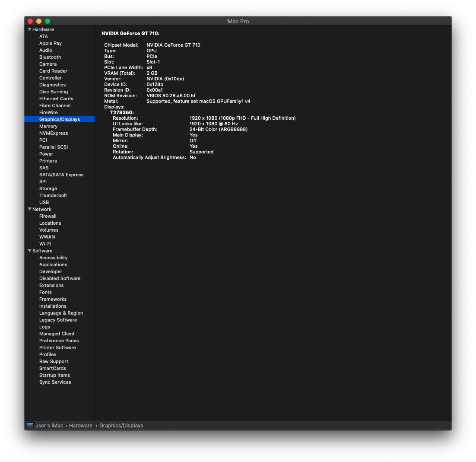
Task: Select WWAN entry
Action: point(47,237)
